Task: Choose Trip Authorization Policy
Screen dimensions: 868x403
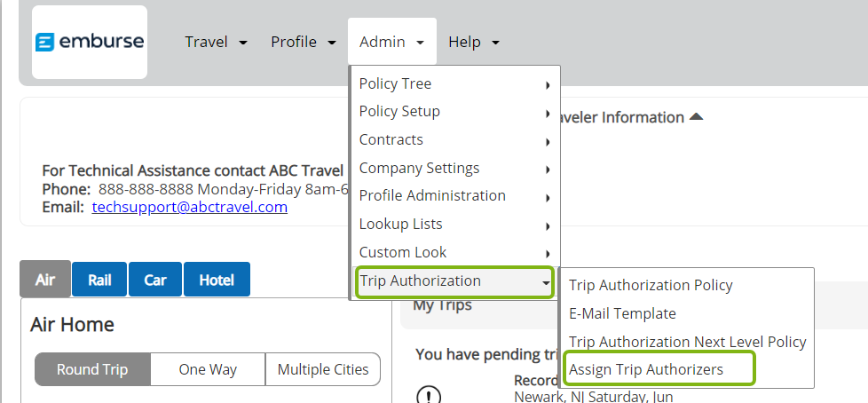Action: click(651, 286)
